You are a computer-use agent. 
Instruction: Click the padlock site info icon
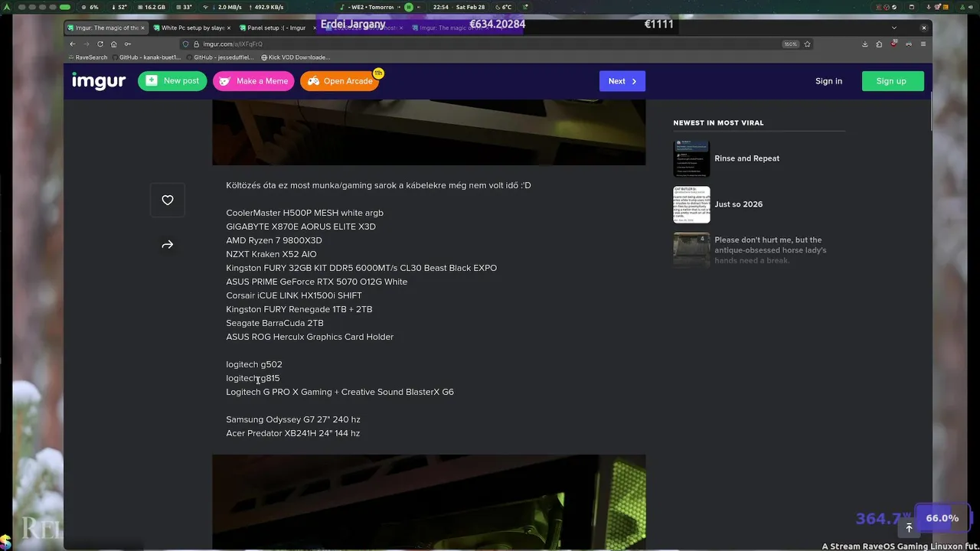point(196,44)
